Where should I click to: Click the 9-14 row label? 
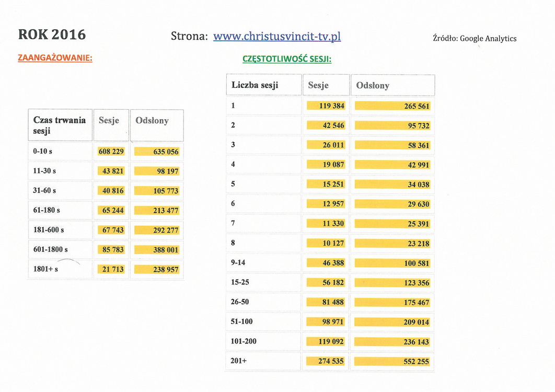coord(238,262)
